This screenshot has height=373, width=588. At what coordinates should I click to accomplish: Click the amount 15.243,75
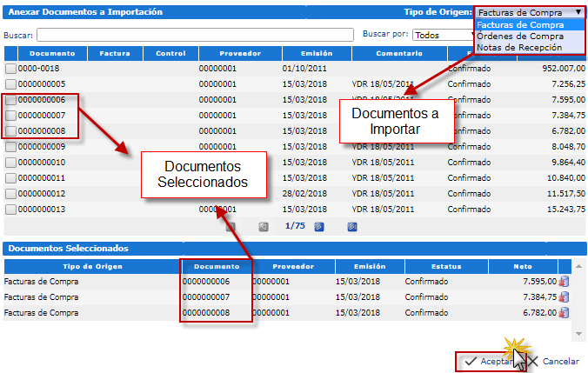click(x=566, y=210)
